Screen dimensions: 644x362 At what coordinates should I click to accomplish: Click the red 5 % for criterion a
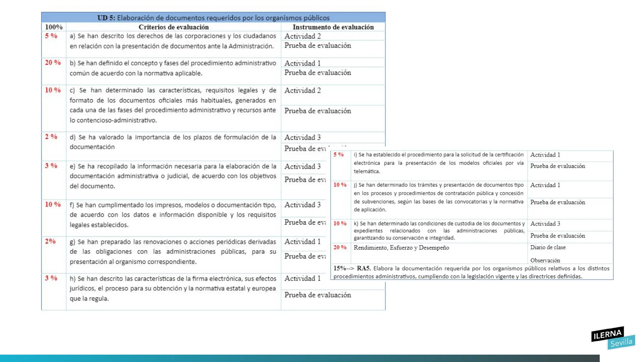[51, 36]
